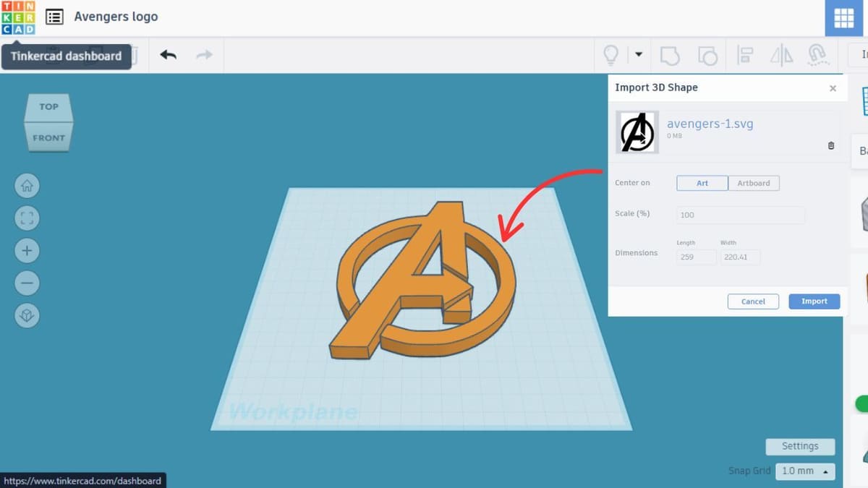Group selected shapes

click(670, 55)
